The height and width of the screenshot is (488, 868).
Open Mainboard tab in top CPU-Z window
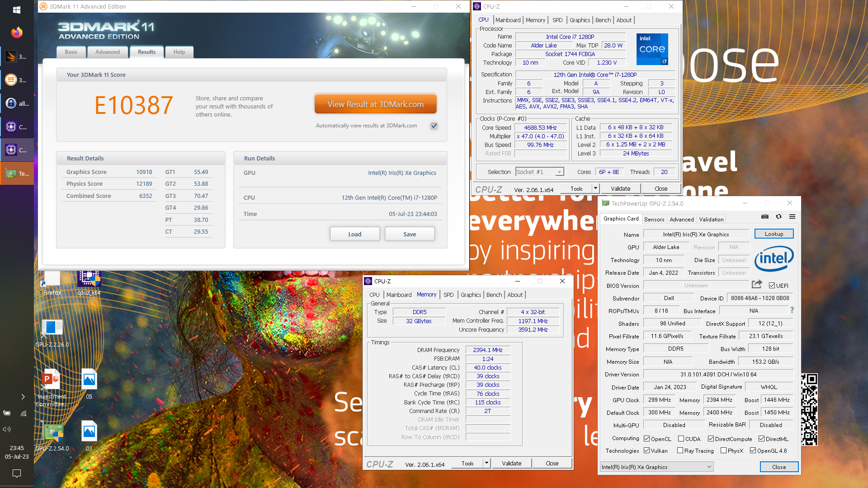click(508, 20)
